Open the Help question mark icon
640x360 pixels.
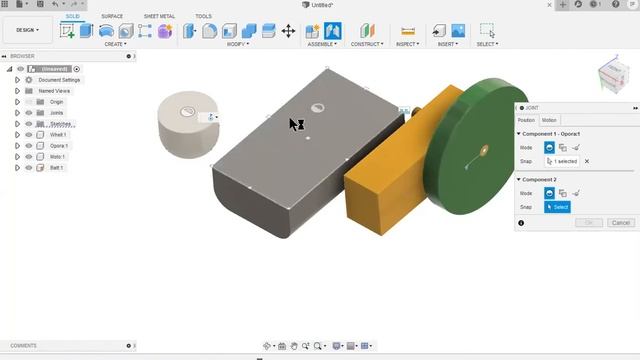tap(616, 4)
